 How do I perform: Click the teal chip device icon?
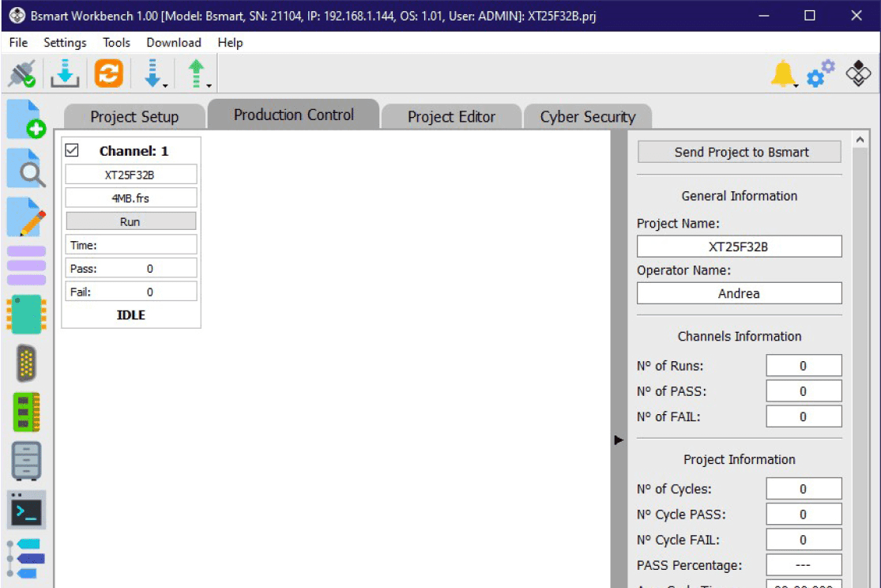pyautogui.click(x=26, y=315)
